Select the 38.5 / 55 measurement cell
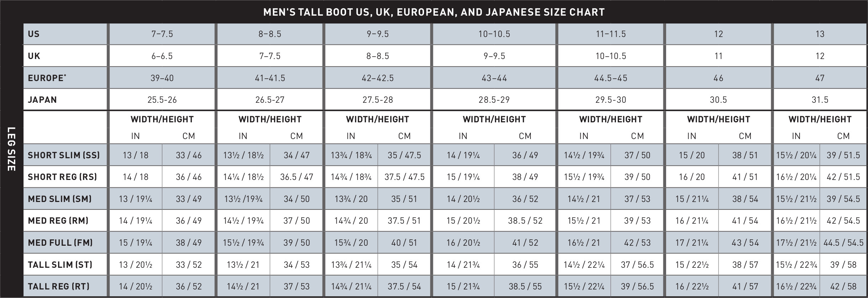Viewport: 868px width, 298px height. [x=525, y=286]
